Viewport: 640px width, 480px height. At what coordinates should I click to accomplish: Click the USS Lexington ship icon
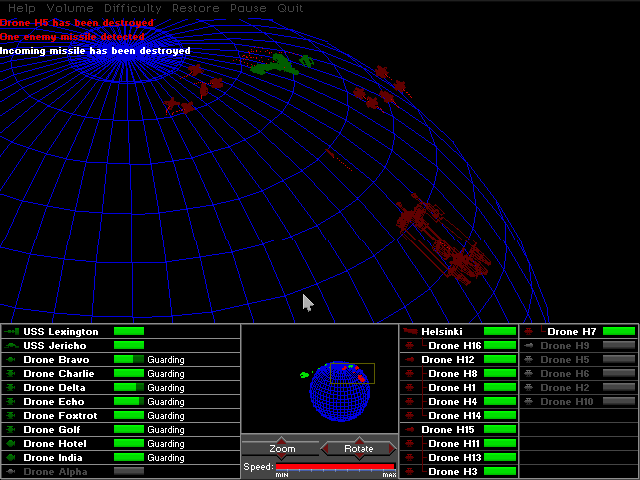[11, 331]
